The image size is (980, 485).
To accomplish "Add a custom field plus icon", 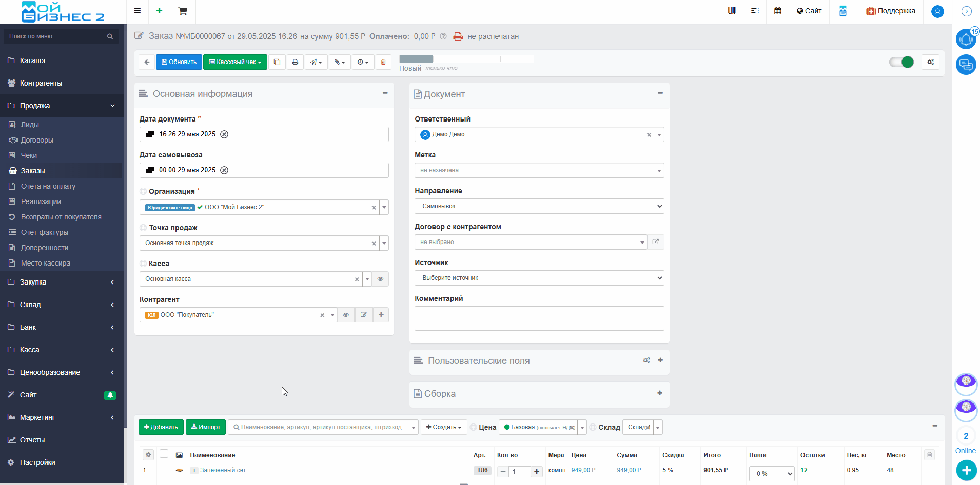I will pyautogui.click(x=660, y=360).
